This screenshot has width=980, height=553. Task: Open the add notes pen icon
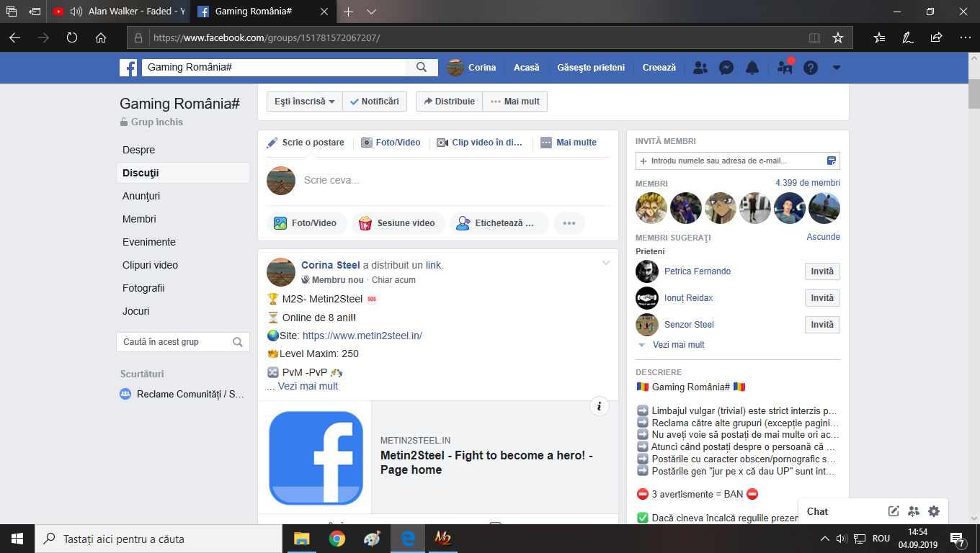(908, 37)
